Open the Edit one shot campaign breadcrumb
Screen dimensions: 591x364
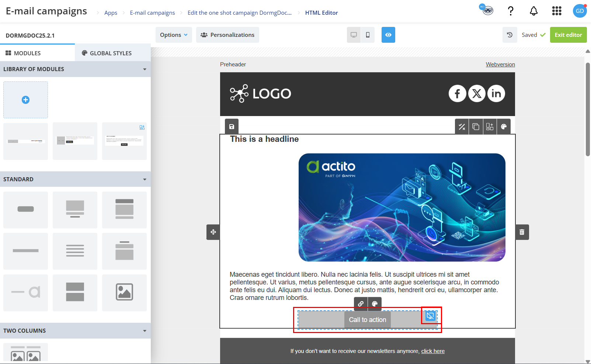(240, 13)
